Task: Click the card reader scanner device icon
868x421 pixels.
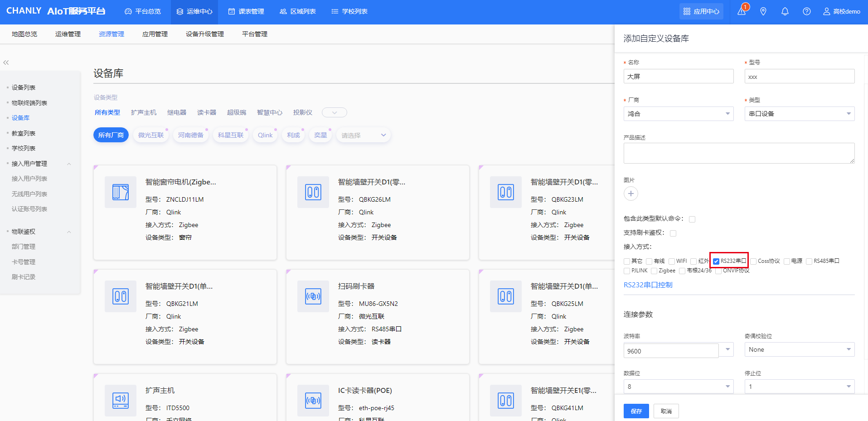Action: pyautogui.click(x=313, y=296)
